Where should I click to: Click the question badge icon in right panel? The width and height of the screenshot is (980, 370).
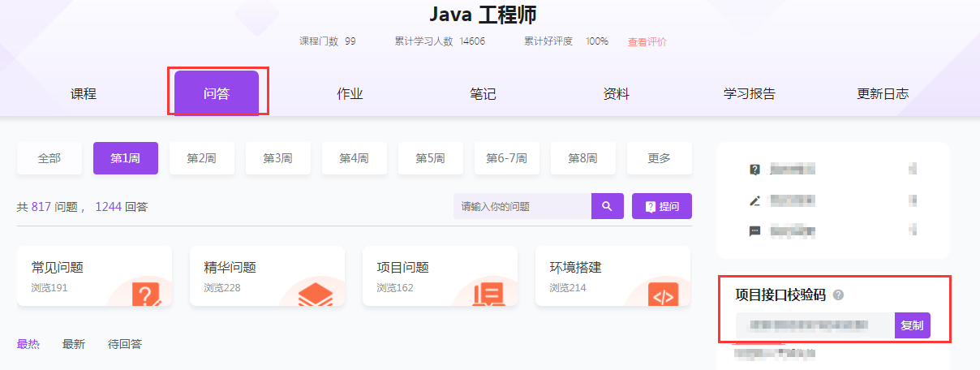click(755, 170)
